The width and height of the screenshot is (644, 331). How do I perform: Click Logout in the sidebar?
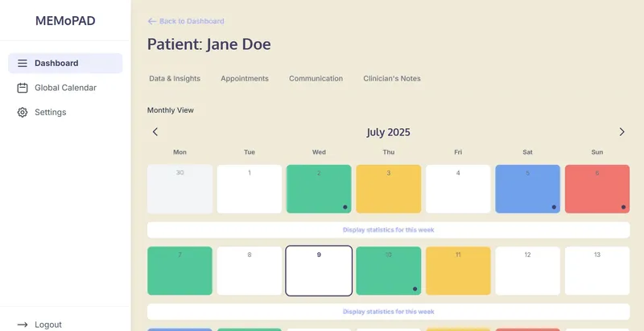point(48,325)
